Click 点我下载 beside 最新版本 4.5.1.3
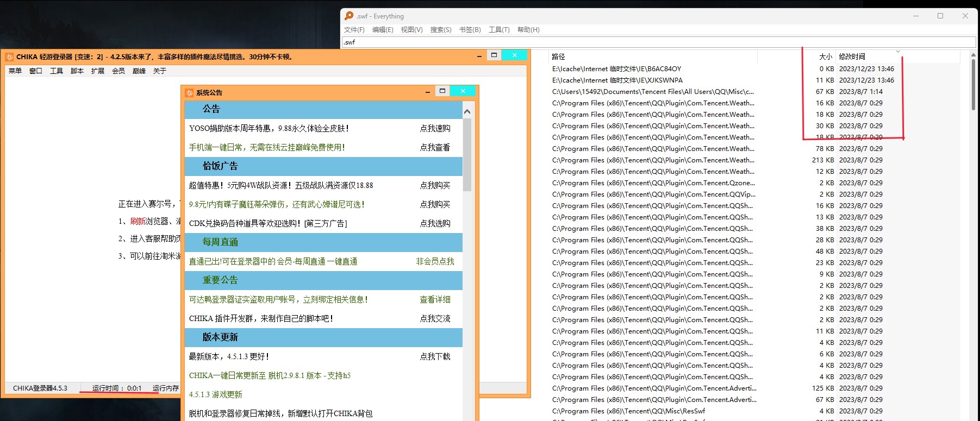This screenshot has height=421, width=980. [x=435, y=356]
